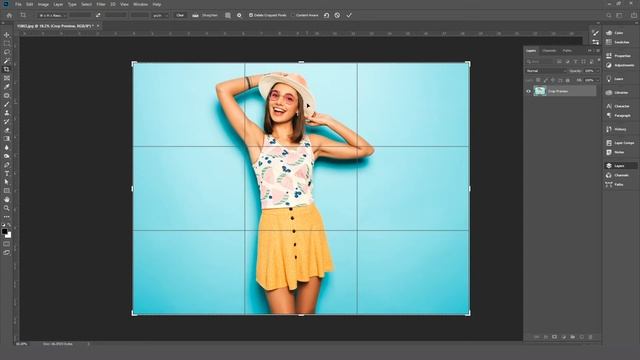Image resolution: width=640 pixels, height=360 pixels.
Task: Swap crop width and height arrows
Action: click(98, 15)
